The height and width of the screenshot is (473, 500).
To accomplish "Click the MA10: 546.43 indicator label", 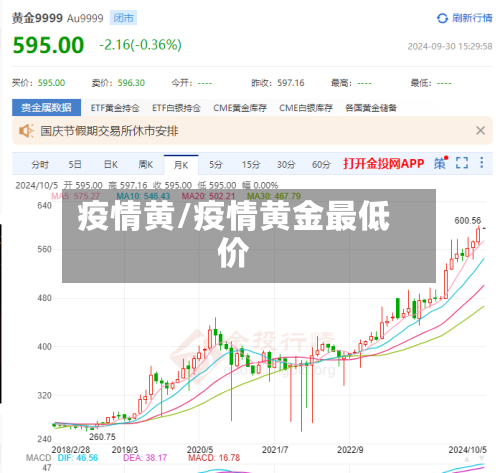I will pyautogui.click(x=143, y=196).
